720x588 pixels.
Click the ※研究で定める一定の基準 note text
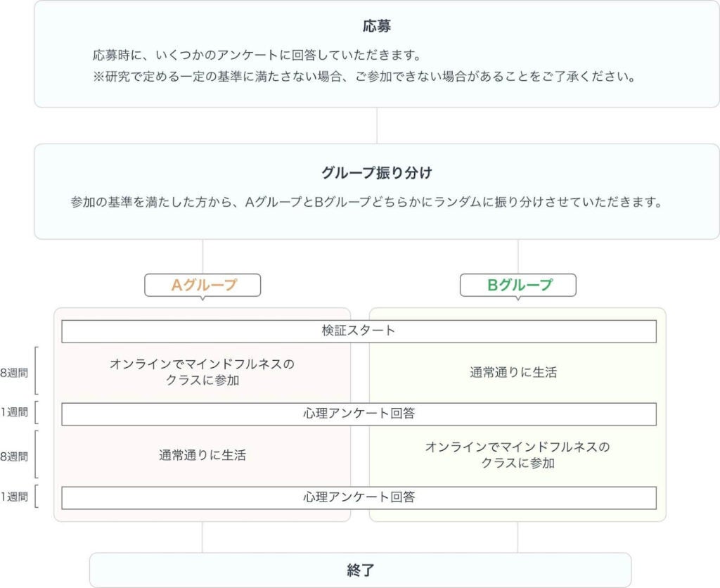[x=364, y=77]
